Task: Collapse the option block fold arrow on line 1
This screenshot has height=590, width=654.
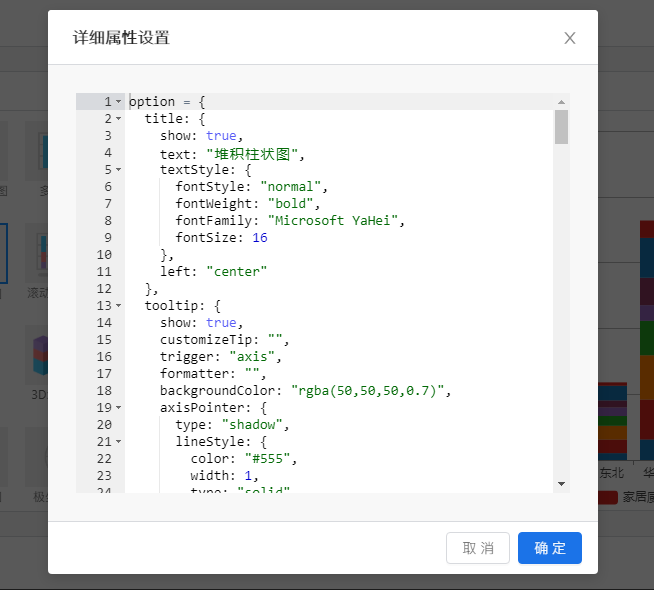Action: (x=119, y=102)
